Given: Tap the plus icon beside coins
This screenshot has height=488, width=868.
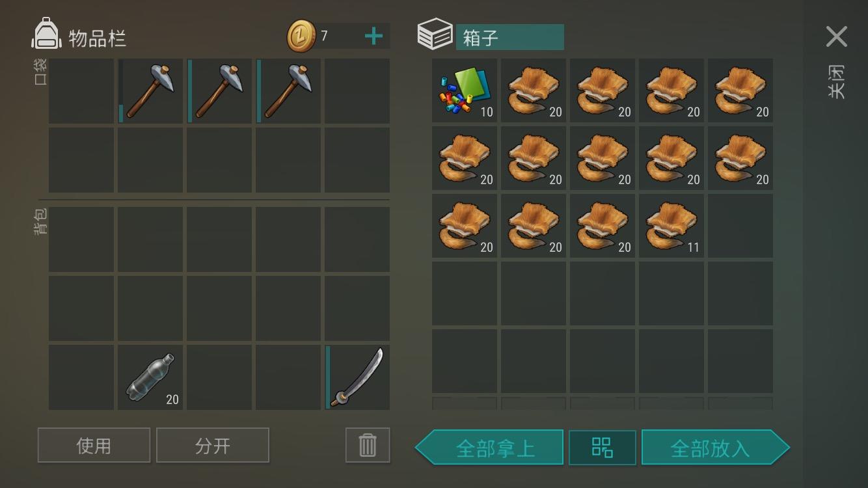Looking at the screenshot, I should pyautogui.click(x=373, y=36).
